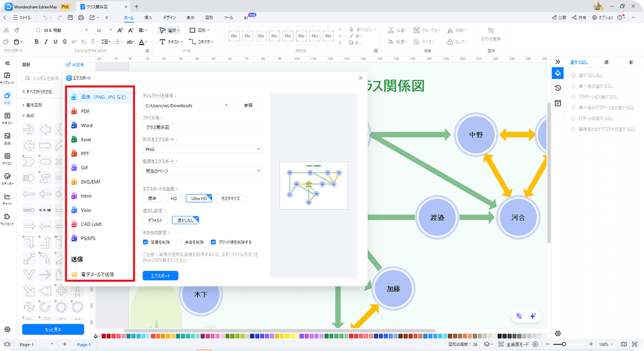
Task: Select the 単一色の塗りつぶし radio option
Action: (573, 86)
